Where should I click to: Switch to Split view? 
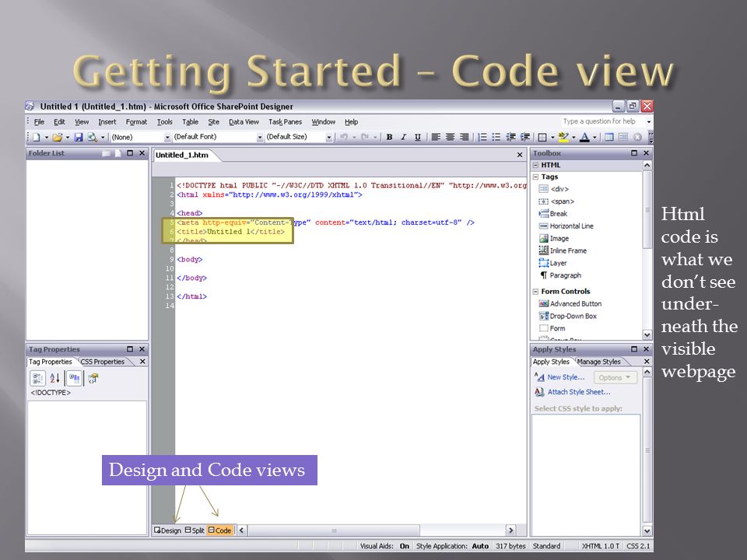[195, 530]
